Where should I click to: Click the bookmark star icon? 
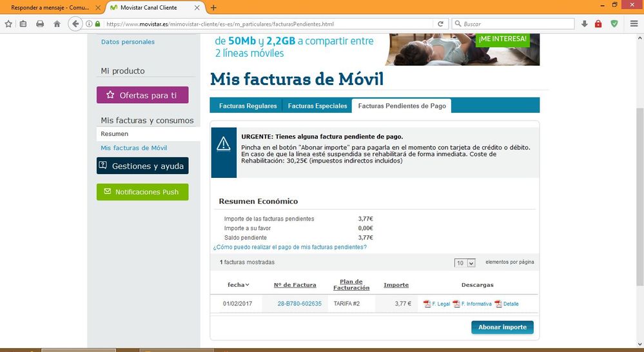click(8, 24)
